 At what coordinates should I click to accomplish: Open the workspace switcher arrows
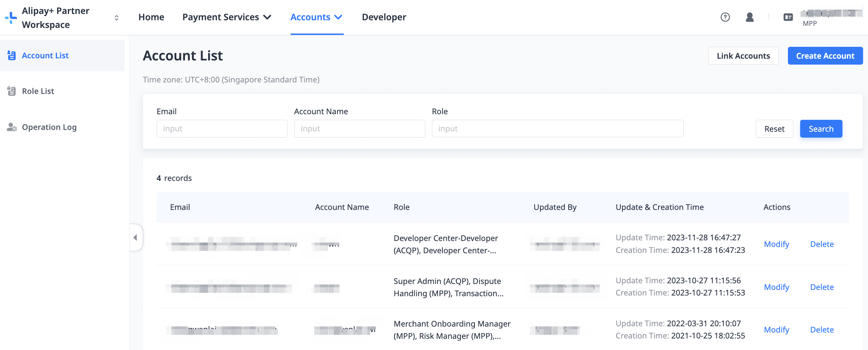click(116, 17)
